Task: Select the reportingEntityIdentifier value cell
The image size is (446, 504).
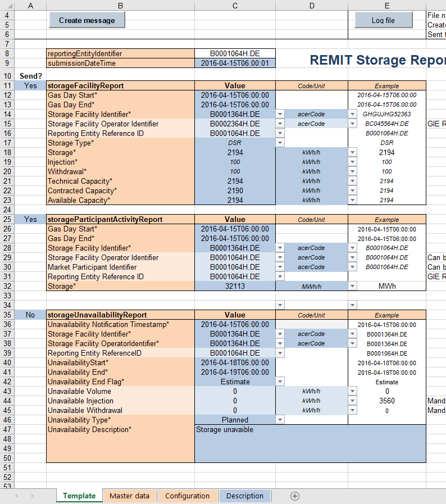Action: pos(235,53)
